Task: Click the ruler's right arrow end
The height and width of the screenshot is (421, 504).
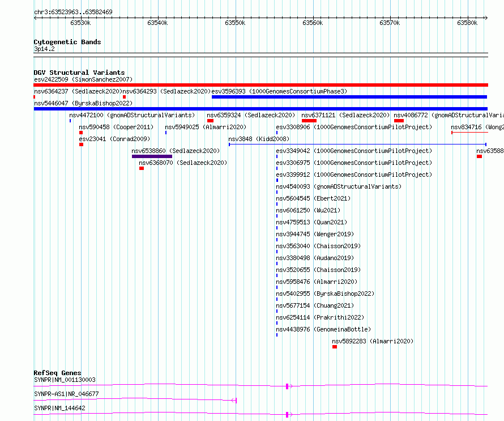Action: pos(486,18)
